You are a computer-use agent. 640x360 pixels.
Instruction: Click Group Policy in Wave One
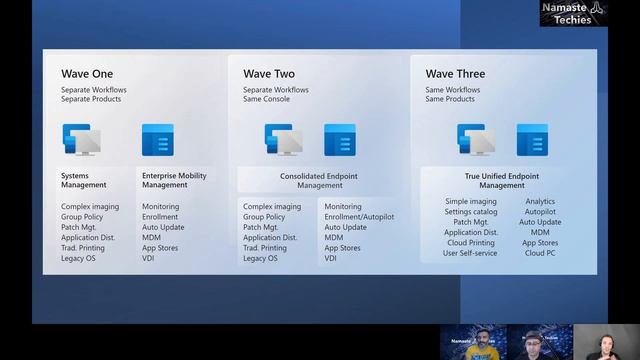pos(82,217)
